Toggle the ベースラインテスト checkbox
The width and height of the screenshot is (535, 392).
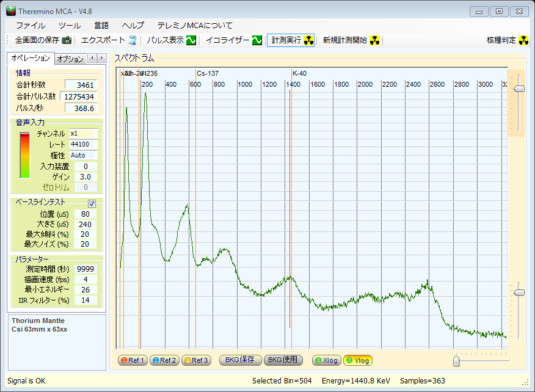click(x=92, y=203)
